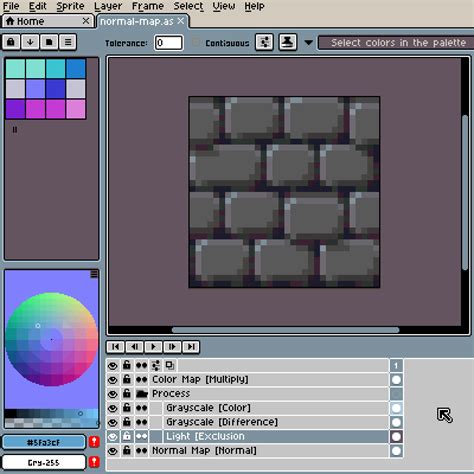Hide the Color Map layer
This screenshot has height=474, width=474.
(113, 380)
